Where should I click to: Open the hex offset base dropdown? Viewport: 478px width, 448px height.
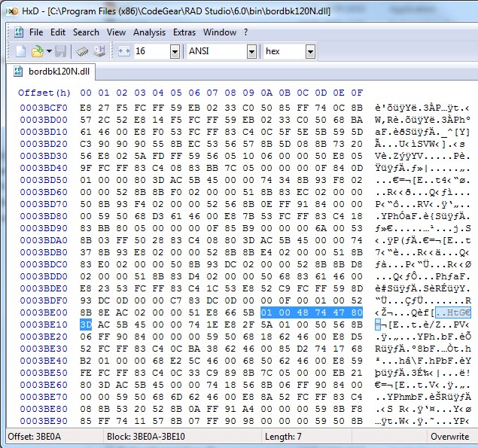pos(310,51)
